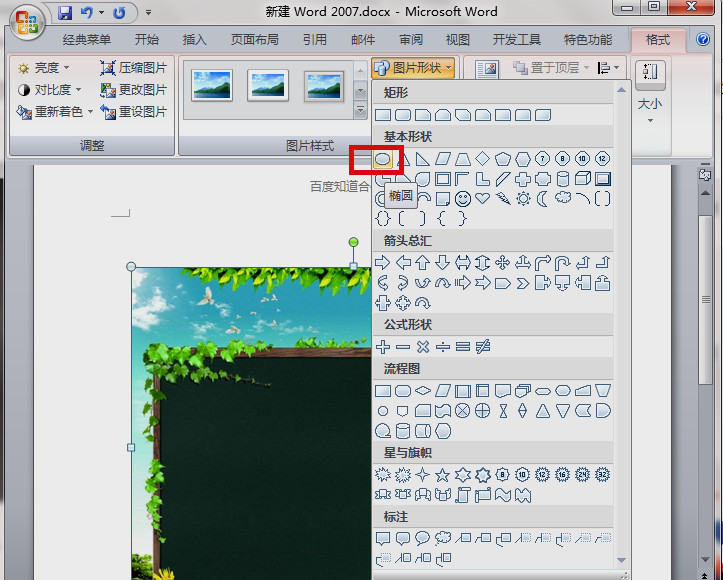This screenshot has width=723, height=580.
Task: Choose the right arrow shape
Action: pos(383,263)
